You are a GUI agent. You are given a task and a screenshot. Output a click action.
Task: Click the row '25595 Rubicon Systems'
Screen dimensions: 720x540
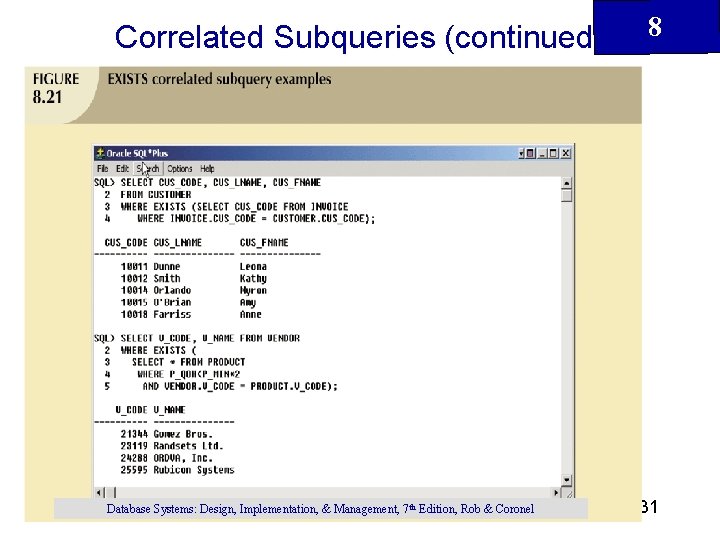(x=178, y=470)
